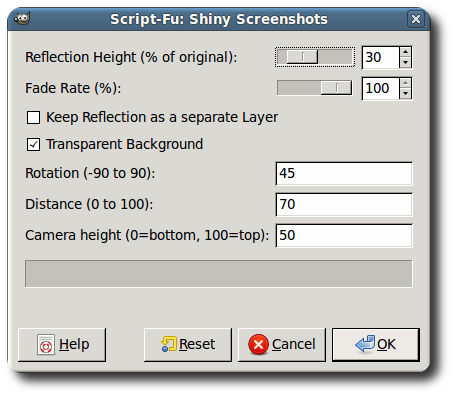The image size is (454, 396).
Task: Confirm settings with OK button
Action: click(376, 345)
